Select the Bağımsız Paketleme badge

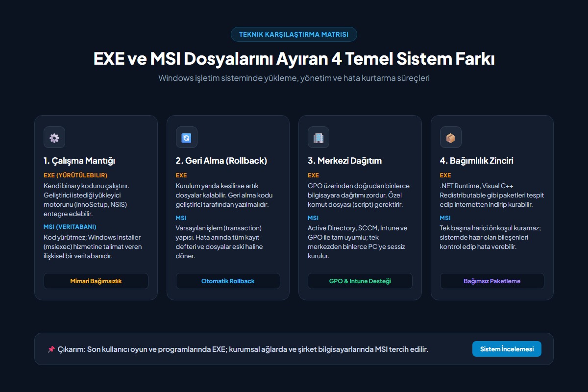(492, 281)
